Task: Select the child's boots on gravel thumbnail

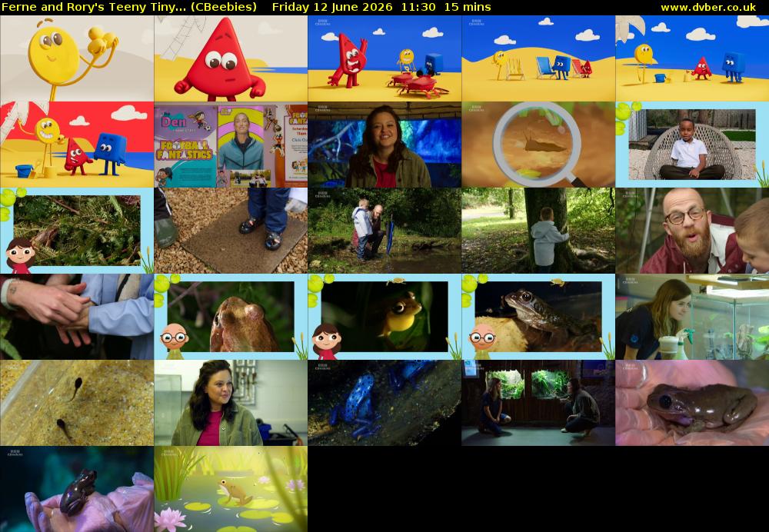Action: click(x=231, y=231)
